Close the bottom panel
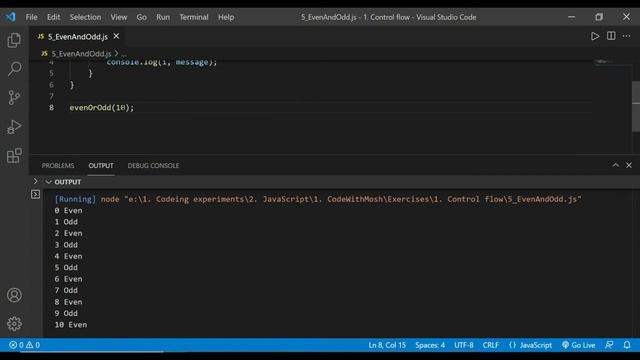 click(629, 165)
